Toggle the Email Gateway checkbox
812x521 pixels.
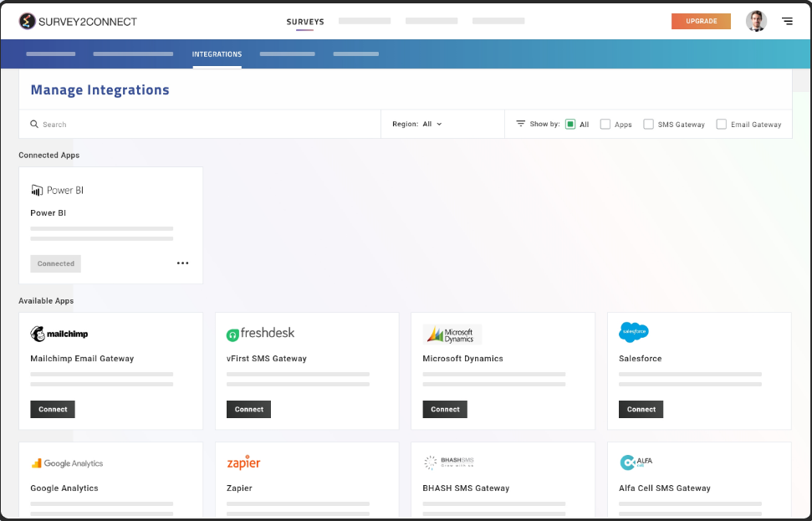pyautogui.click(x=721, y=124)
